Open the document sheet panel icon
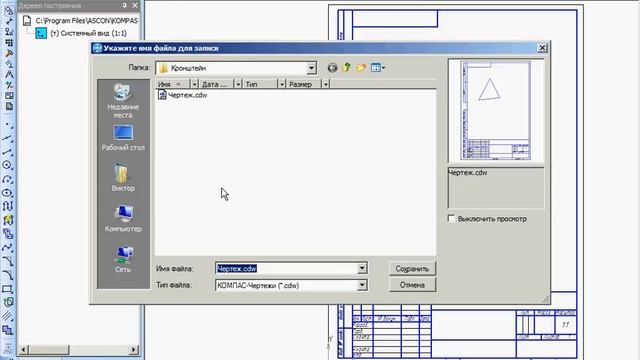This screenshot has width=640, height=360. [x=8, y=106]
